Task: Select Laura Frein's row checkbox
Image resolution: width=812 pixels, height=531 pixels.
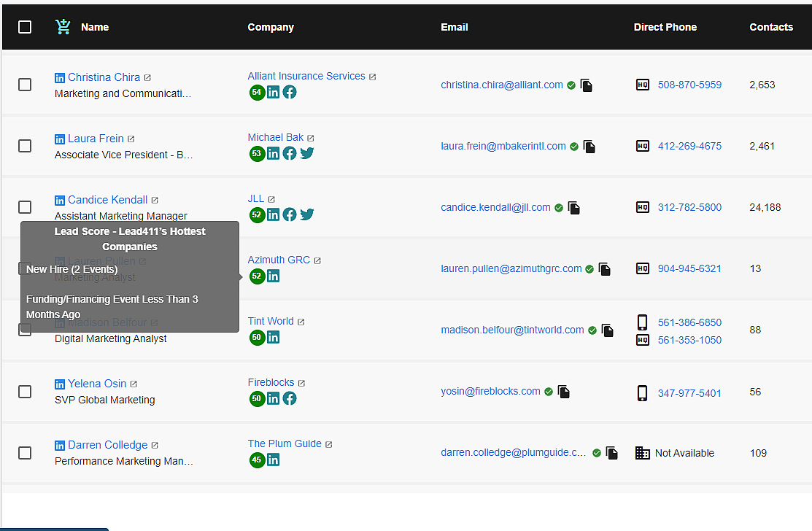Action: (x=25, y=146)
